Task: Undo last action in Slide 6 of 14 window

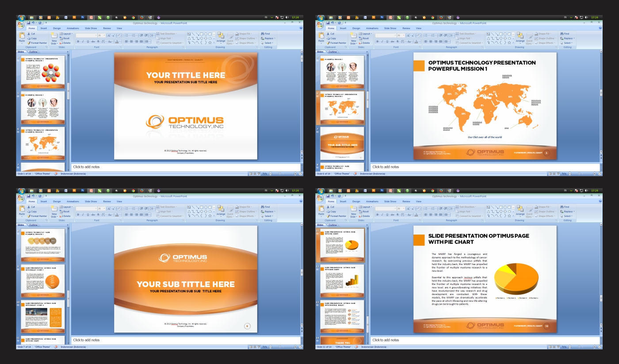Action: click(332, 23)
